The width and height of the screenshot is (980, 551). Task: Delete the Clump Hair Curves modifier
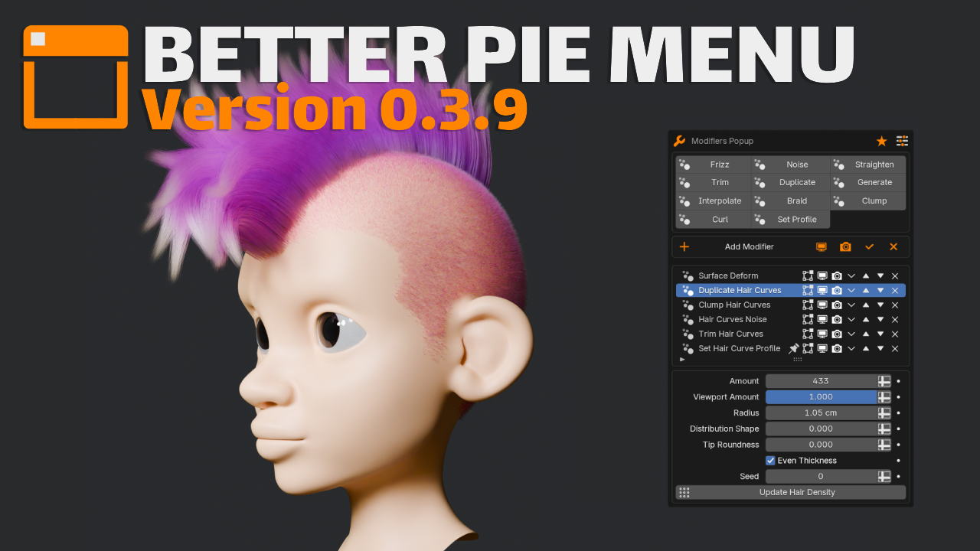tap(895, 305)
